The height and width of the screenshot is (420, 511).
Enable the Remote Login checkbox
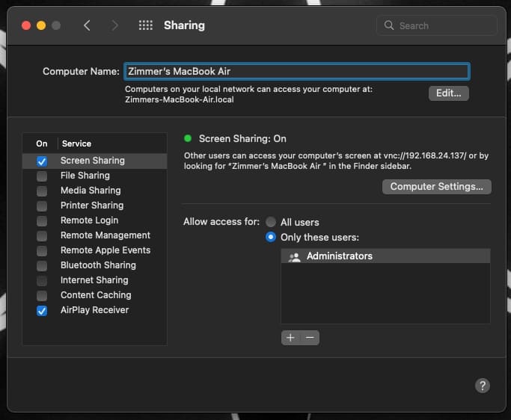(x=42, y=221)
